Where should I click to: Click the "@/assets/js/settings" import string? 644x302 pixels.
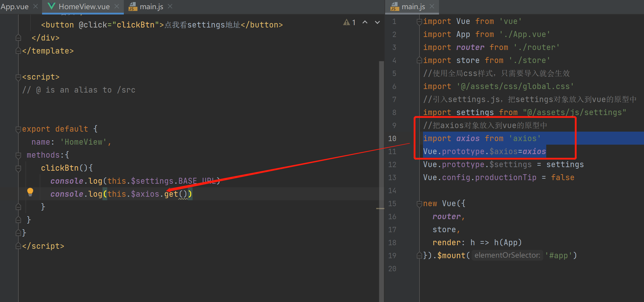coord(574,112)
